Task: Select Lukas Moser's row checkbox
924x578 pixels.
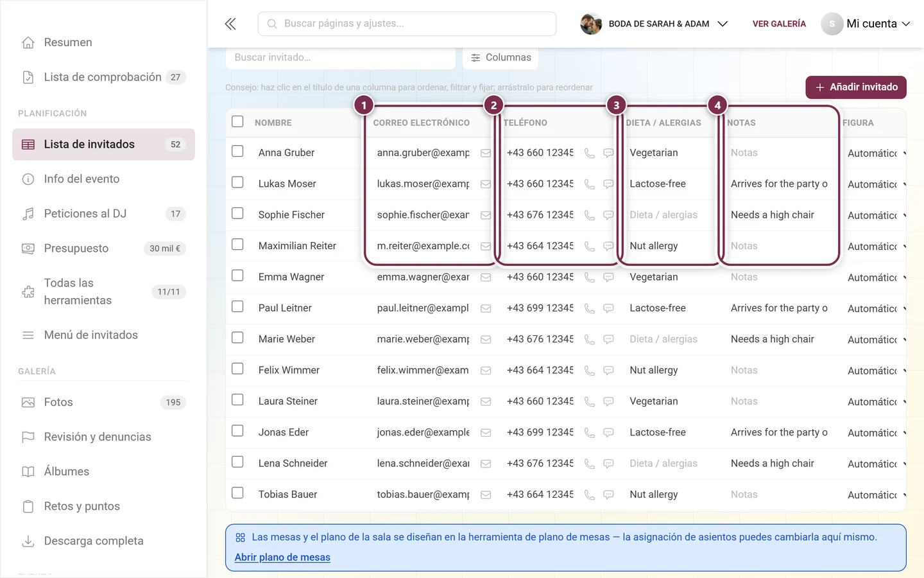Action: (x=237, y=182)
